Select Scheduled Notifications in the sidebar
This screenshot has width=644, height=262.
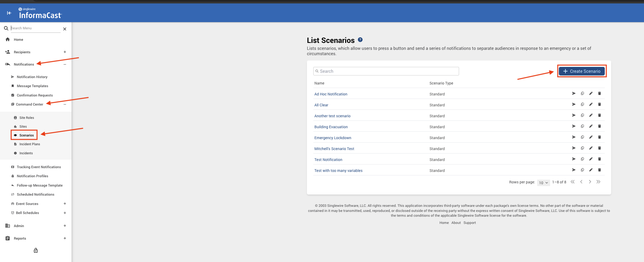click(x=35, y=195)
